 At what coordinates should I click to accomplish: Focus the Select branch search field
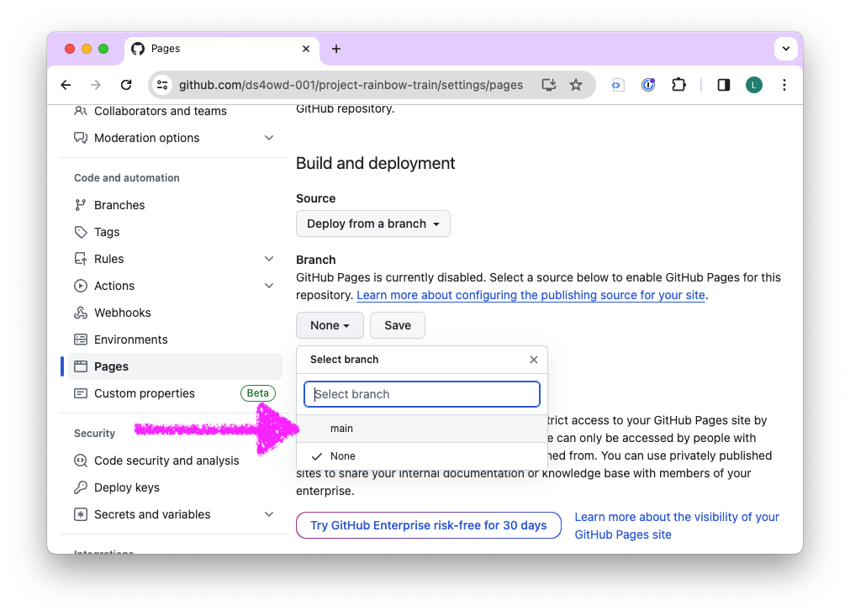422,394
